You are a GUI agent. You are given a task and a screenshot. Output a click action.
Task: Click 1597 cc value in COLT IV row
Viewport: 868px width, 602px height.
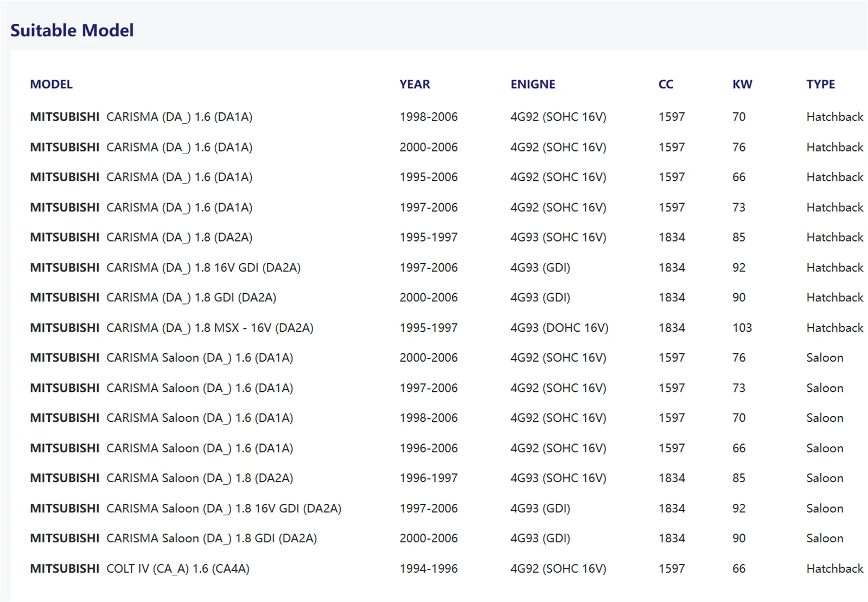coord(672,568)
